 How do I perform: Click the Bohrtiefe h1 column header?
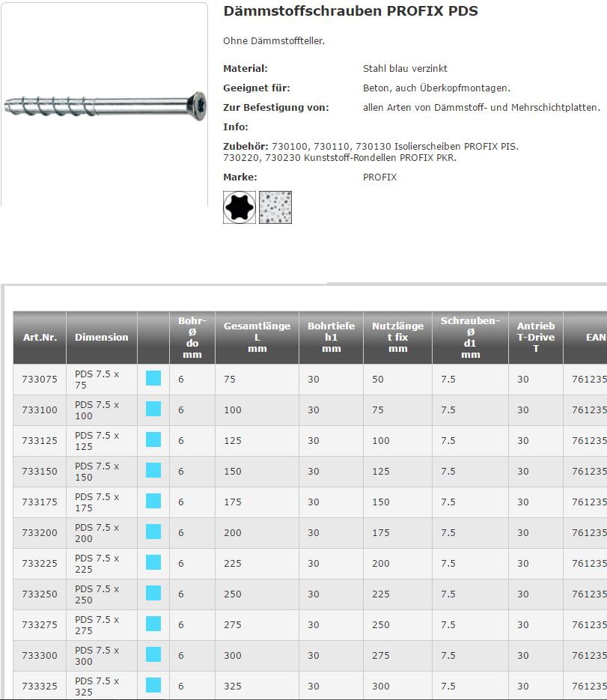pyautogui.click(x=331, y=338)
